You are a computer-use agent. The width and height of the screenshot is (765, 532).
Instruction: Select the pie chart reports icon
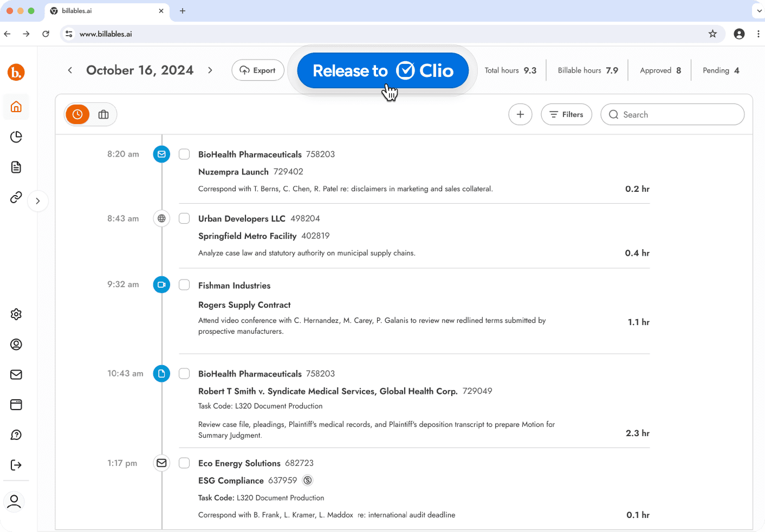pyautogui.click(x=16, y=137)
